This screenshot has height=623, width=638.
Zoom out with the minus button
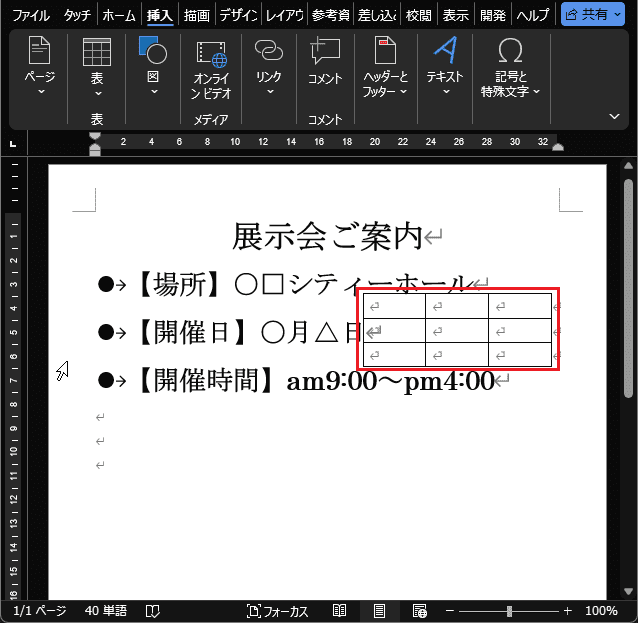tap(450, 610)
